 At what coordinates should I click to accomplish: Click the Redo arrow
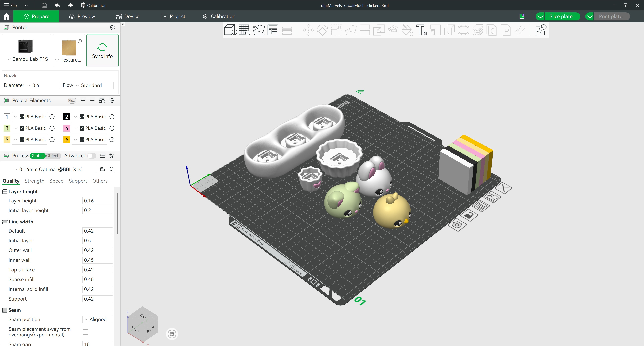(70, 5)
